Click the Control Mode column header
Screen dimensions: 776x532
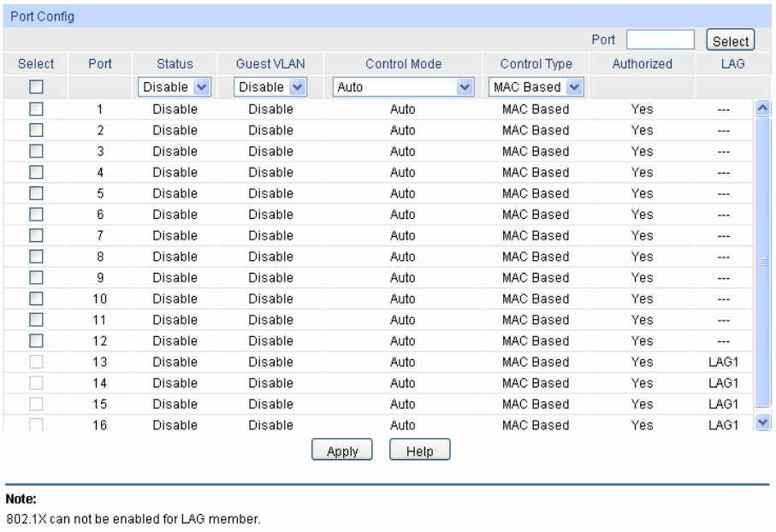[x=403, y=63]
